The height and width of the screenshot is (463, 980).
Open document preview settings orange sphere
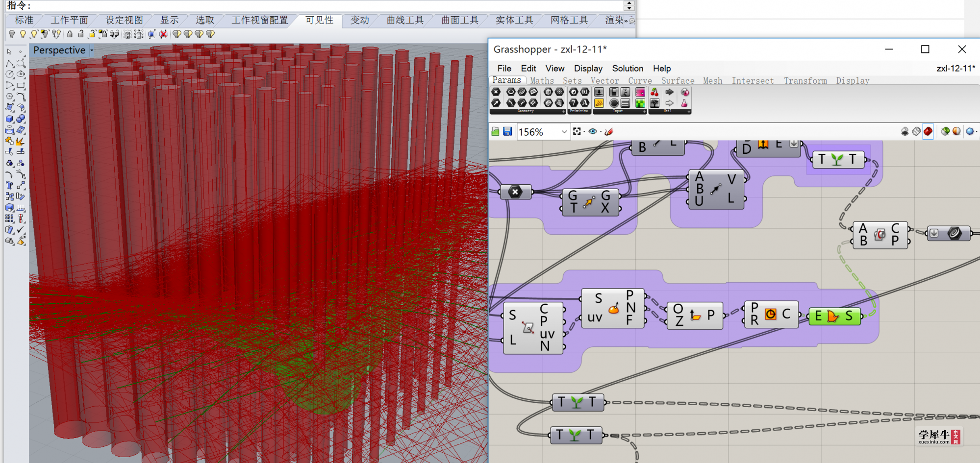(956, 131)
